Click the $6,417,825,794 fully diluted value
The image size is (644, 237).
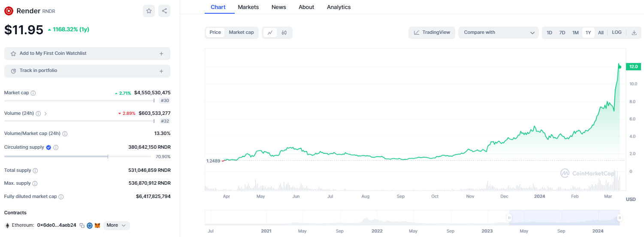point(153,197)
